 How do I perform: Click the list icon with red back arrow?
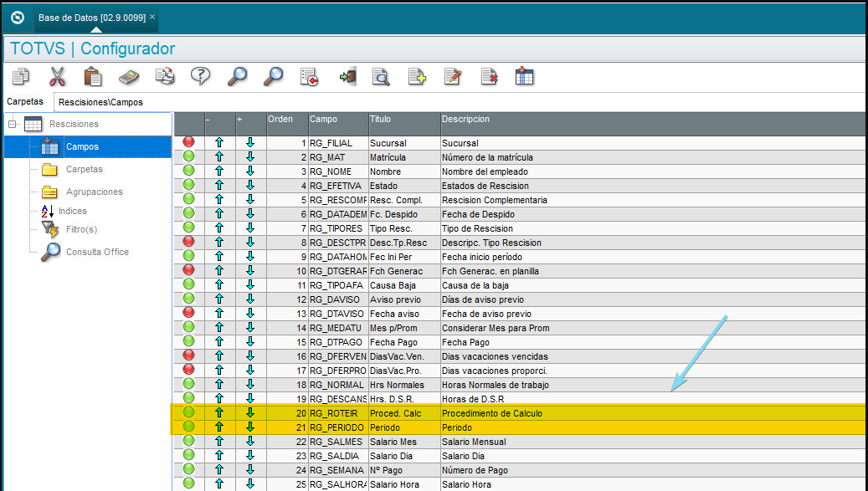(309, 77)
